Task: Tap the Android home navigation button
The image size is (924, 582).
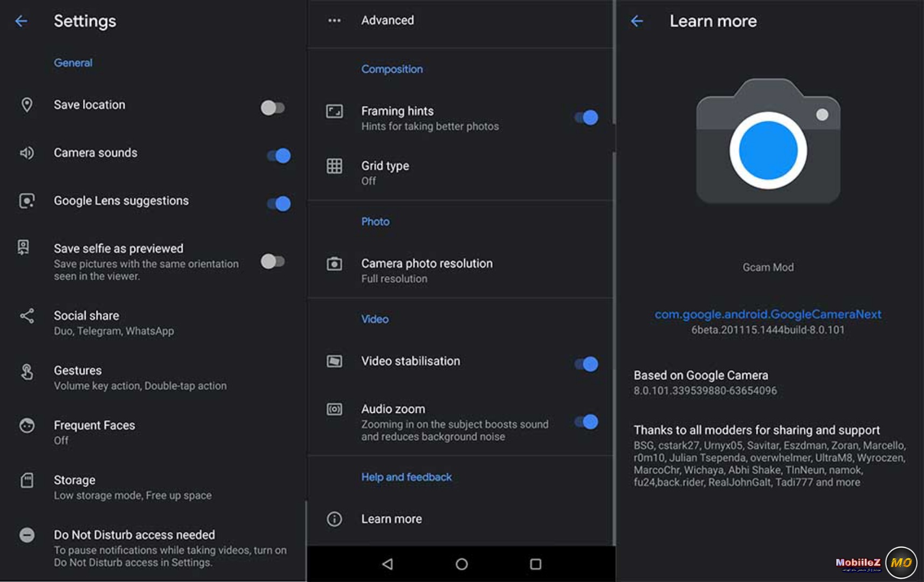Action: [461, 564]
